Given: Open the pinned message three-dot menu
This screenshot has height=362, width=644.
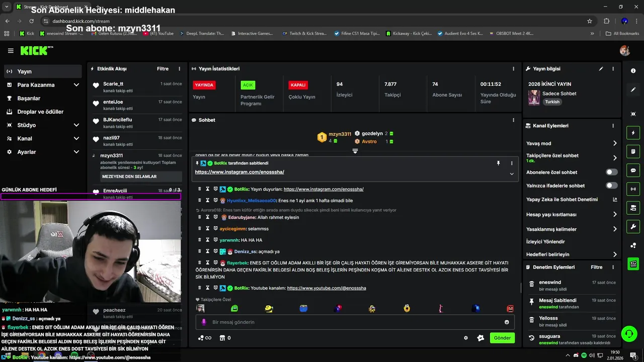Looking at the screenshot, I should pos(512,163).
